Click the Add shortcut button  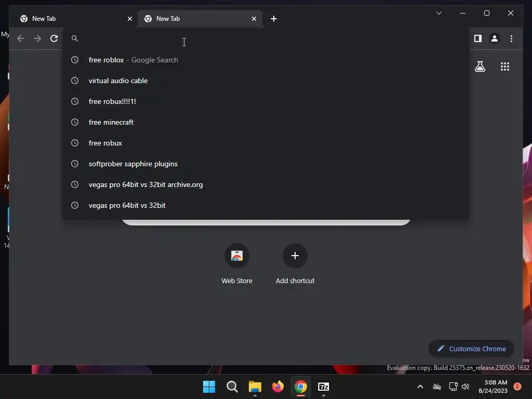click(x=295, y=264)
